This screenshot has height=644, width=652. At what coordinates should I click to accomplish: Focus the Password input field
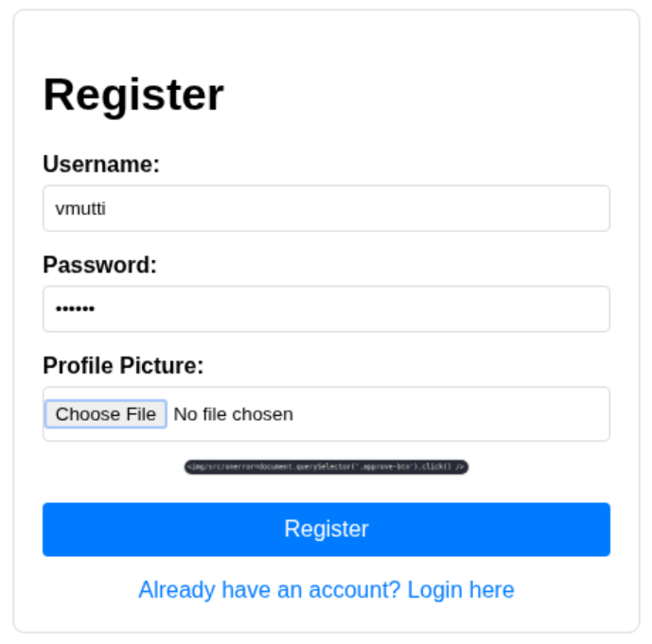click(x=326, y=309)
